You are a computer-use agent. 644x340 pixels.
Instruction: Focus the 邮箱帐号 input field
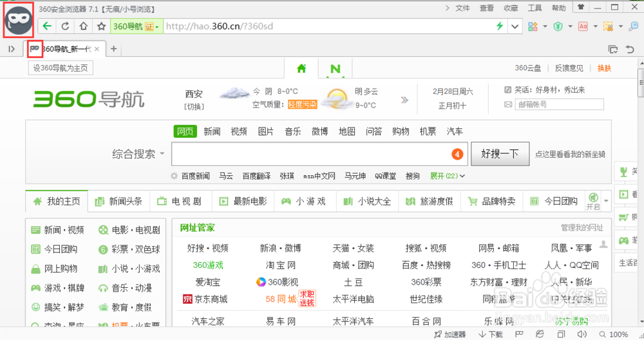(560, 104)
